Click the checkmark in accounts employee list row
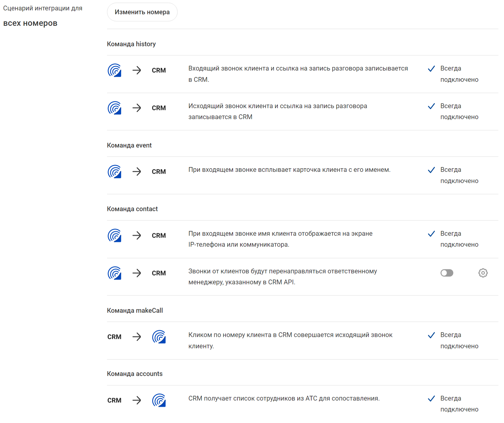 (x=431, y=398)
